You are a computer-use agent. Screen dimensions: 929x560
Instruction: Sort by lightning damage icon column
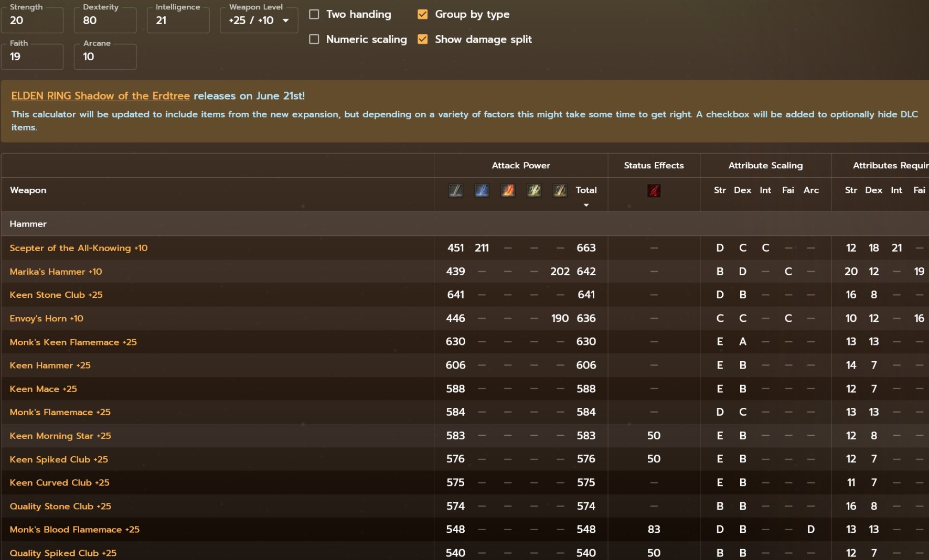(x=534, y=190)
